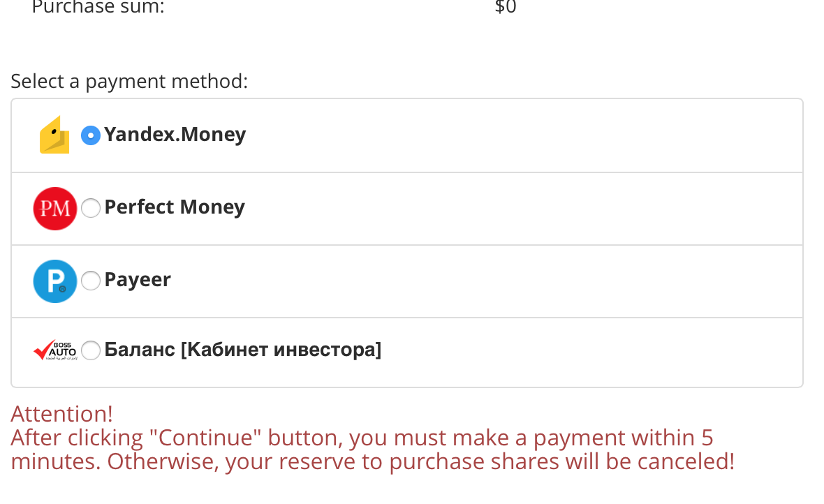The image size is (824, 504).
Task: Click the Perfect Money text label
Action: click(x=175, y=207)
